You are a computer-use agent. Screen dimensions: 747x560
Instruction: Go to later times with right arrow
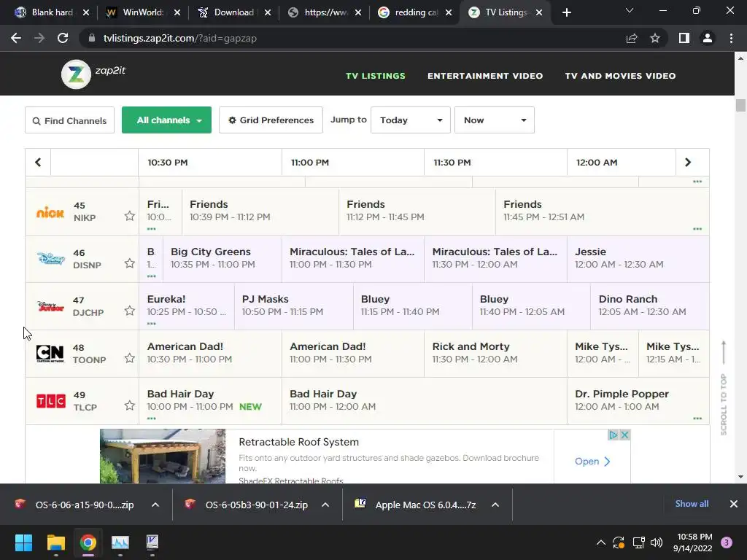tap(687, 163)
